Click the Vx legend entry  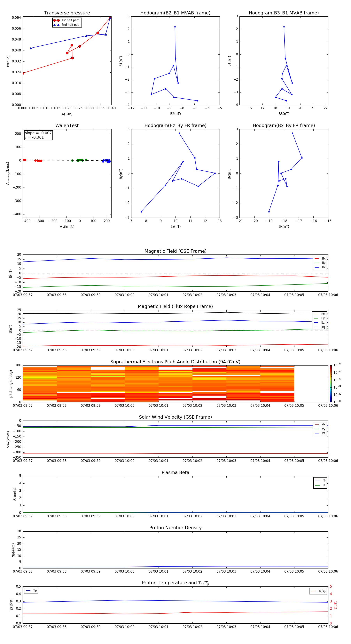pos(320,424)
